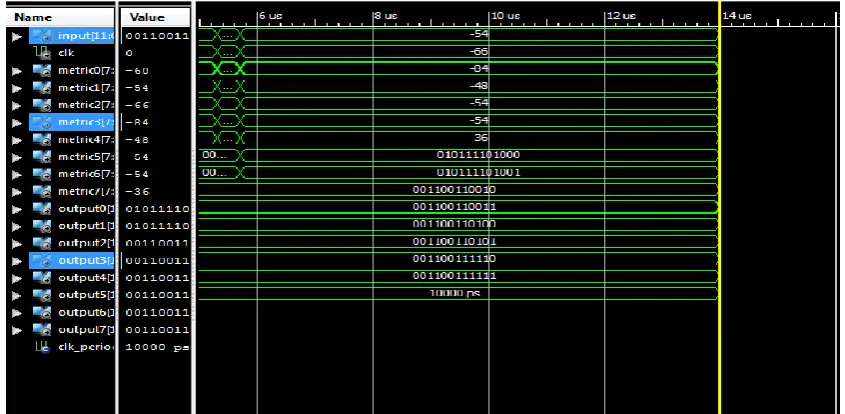The width and height of the screenshot is (845, 414).
Task: Click the output6 bus icon
Action: [x=41, y=313]
